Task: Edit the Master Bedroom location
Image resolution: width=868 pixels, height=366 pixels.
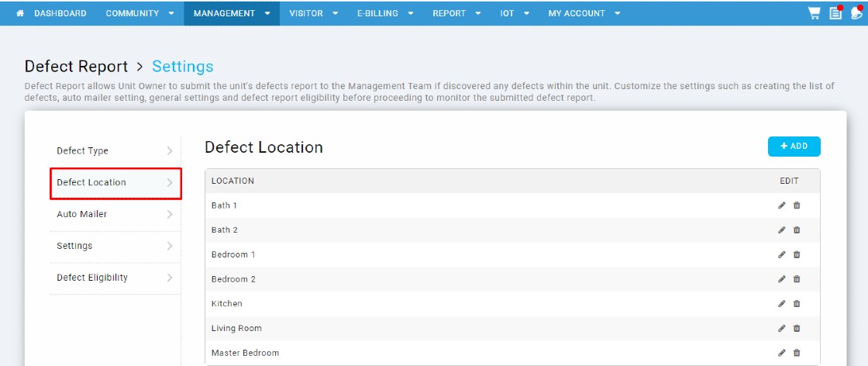Action: point(782,353)
